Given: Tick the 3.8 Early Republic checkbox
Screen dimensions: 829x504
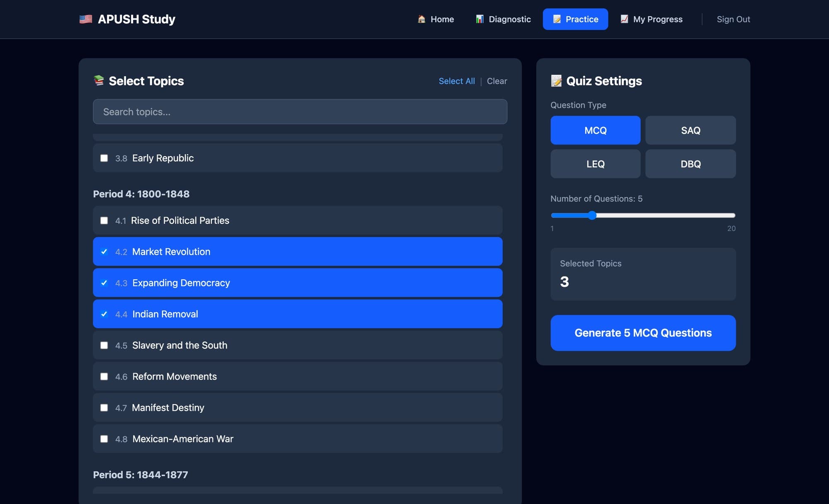Looking at the screenshot, I should (x=104, y=158).
